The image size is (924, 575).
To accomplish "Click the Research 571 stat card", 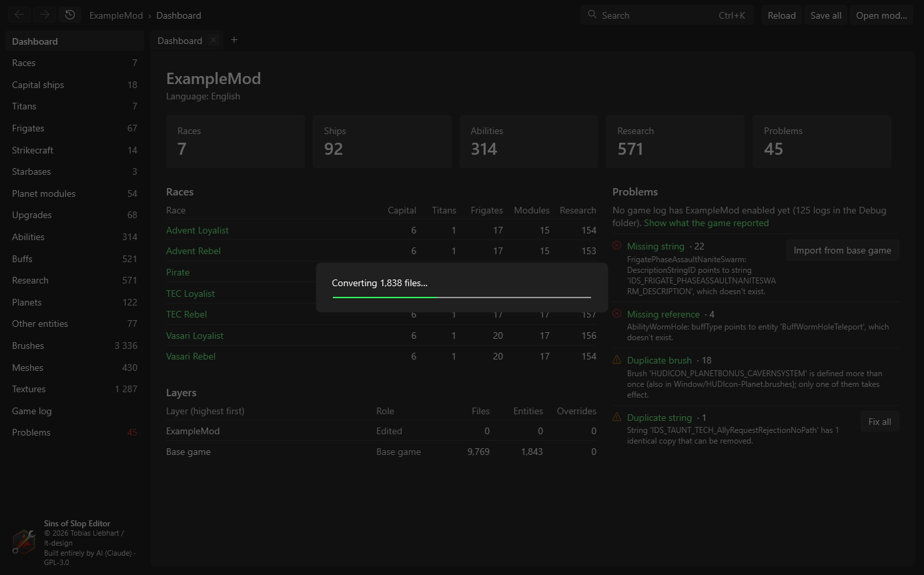I will (x=675, y=141).
